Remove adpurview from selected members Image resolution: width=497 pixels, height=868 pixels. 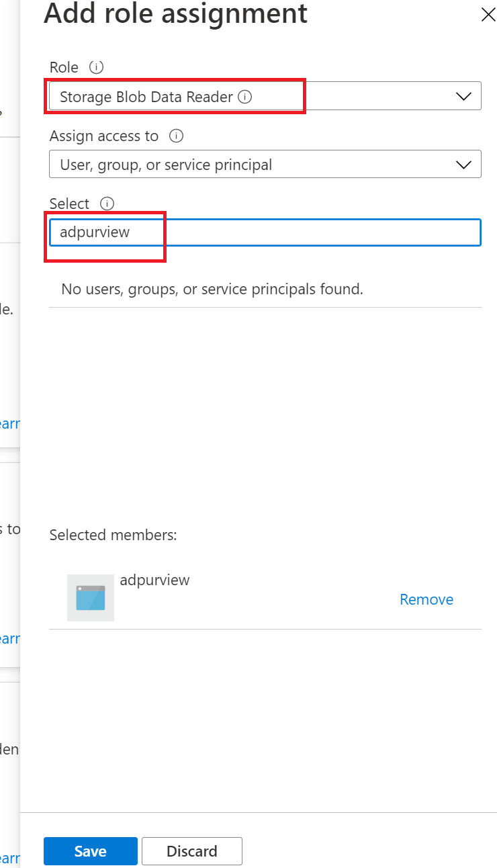426,599
